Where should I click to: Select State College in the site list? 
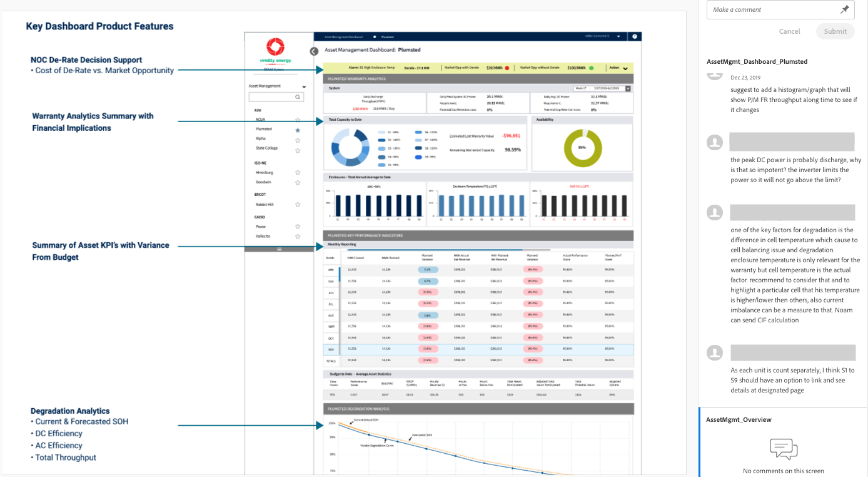[266, 148]
